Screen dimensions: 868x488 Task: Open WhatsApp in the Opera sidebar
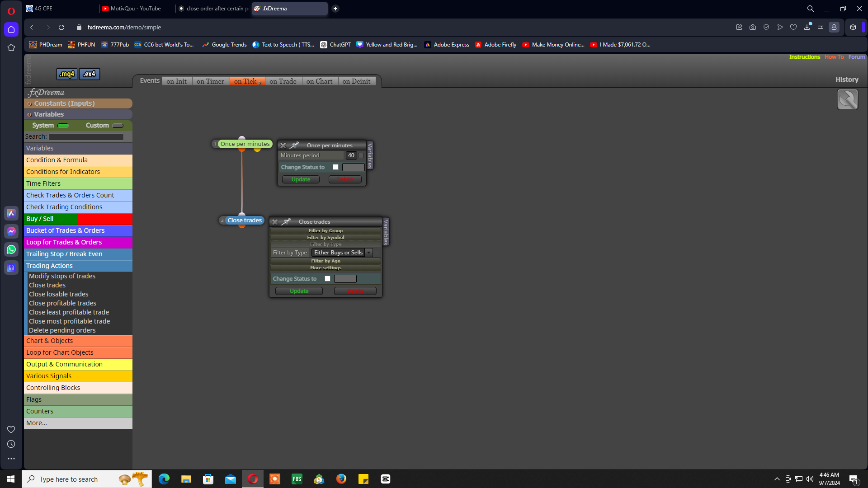click(11, 249)
